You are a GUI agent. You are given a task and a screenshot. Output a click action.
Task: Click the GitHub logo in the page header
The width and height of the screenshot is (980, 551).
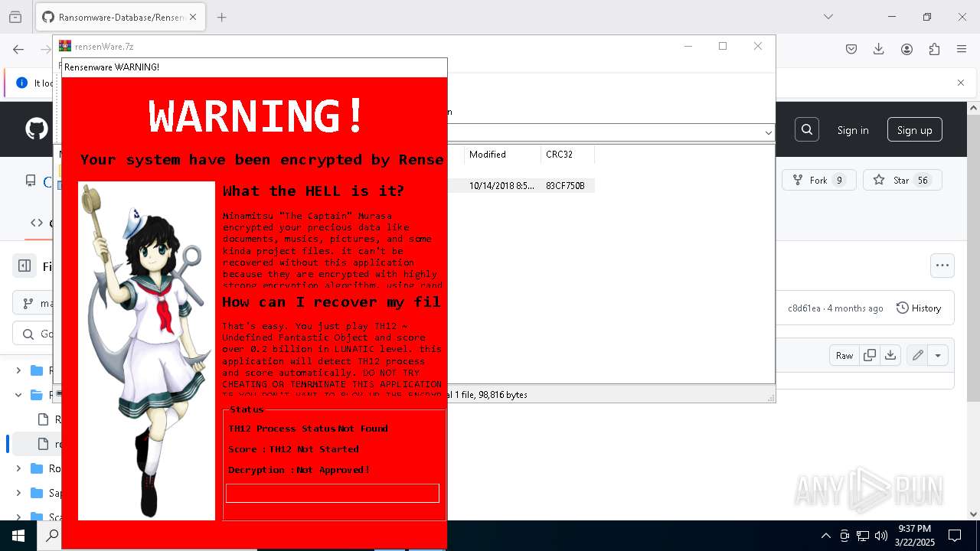click(37, 129)
